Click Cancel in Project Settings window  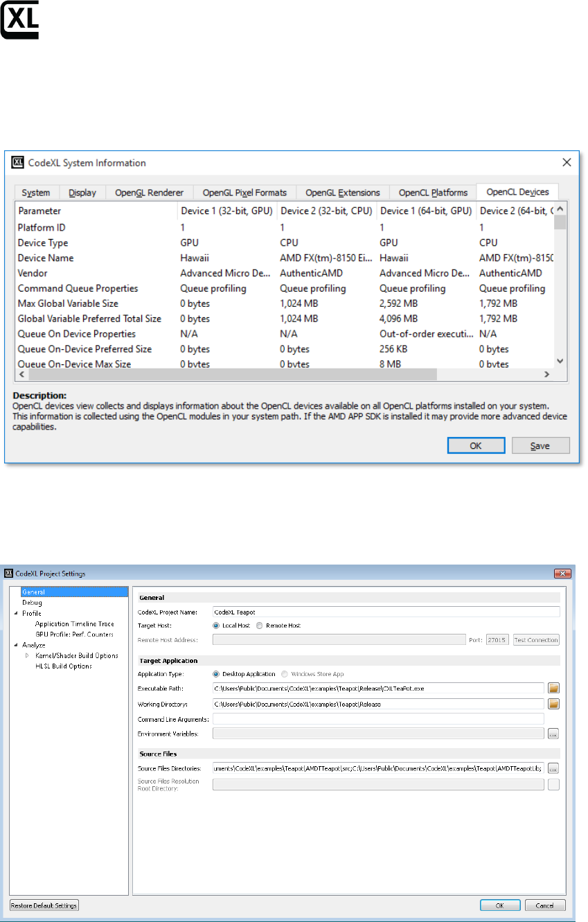[x=545, y=905]
